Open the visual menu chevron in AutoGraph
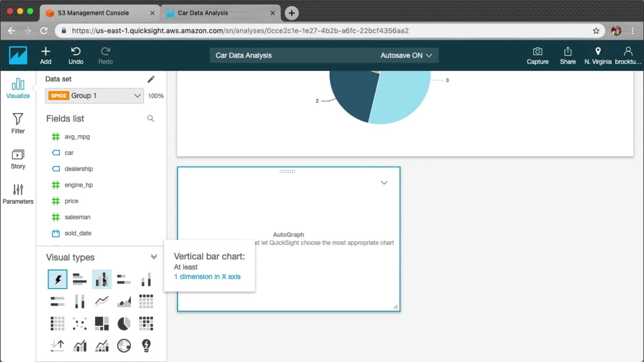Screen dimensions: 644x362 pos(384,183)
